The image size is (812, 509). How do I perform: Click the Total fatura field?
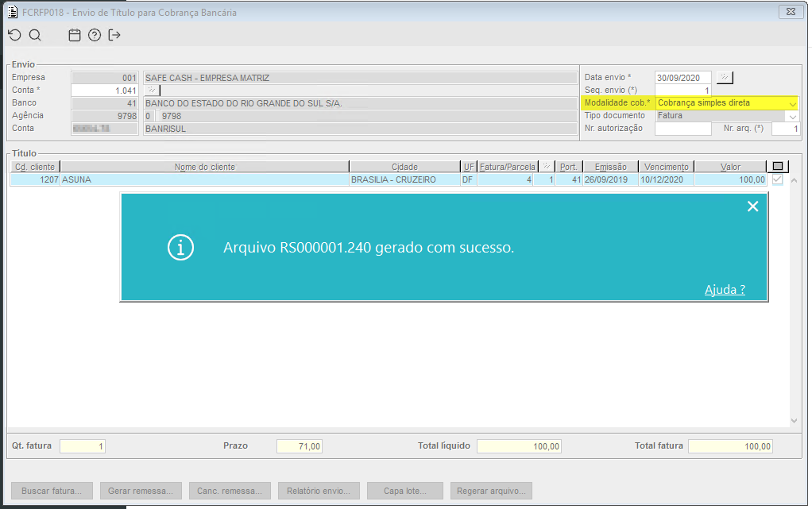coord(730,446)
